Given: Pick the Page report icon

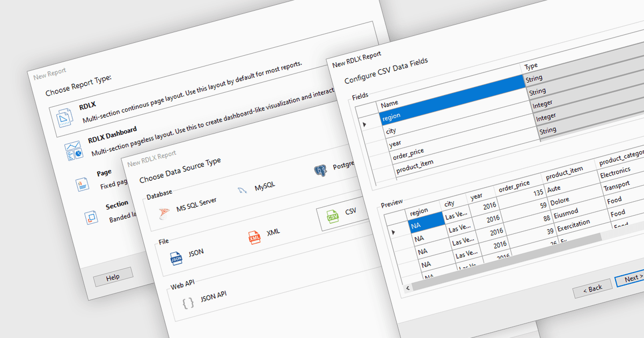Looking at the screenshot, I should [82, 185].
